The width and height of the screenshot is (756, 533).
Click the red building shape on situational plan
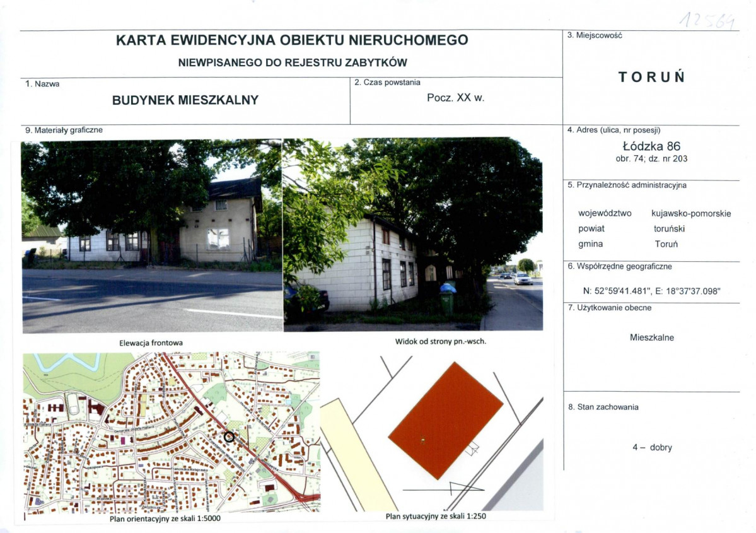446,421
